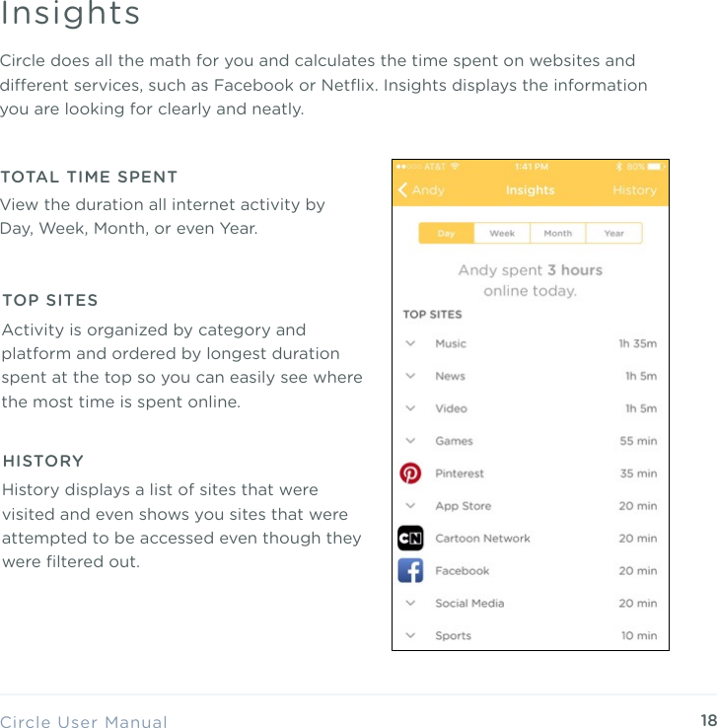Tap the Cartoon Network logo icon
The image size is (717, 728).
(x=410, y=539)
